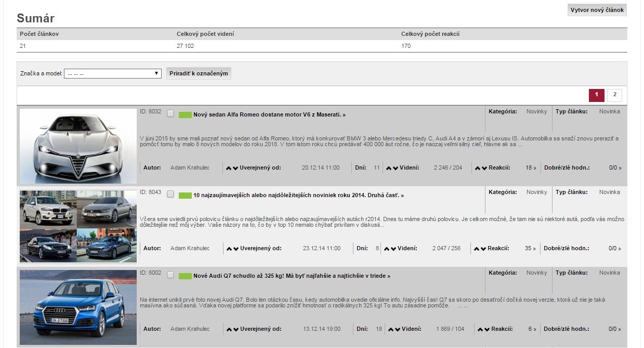Click the Priradiť k označeným button
The image size is (644, 348).
click(x=199, y=73)
